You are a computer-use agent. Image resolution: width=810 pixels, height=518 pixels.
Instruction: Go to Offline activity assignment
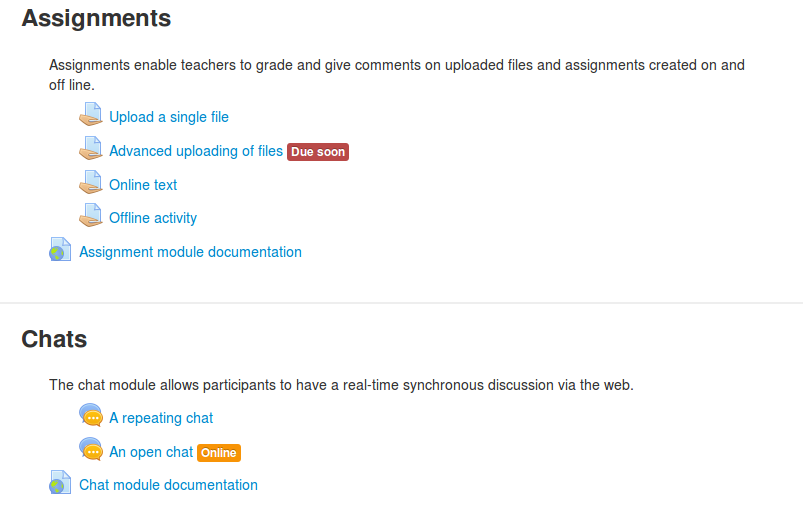pos(153,218)
